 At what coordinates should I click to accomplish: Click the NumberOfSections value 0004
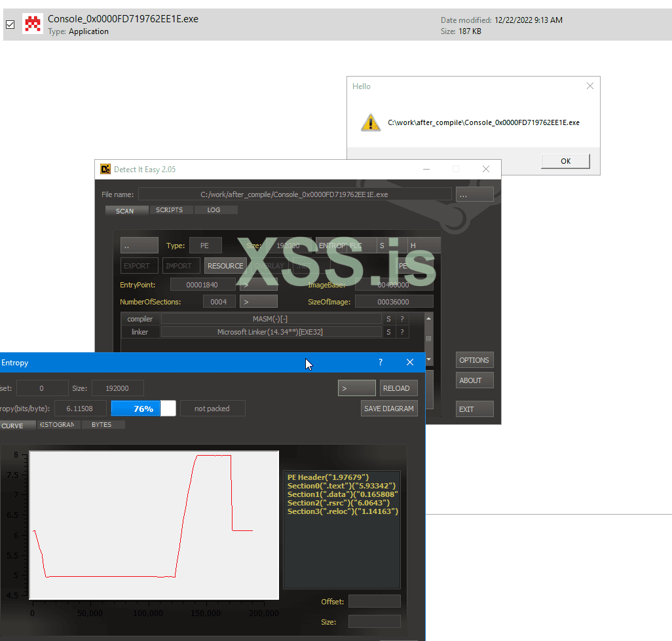(x=219, y=302)
